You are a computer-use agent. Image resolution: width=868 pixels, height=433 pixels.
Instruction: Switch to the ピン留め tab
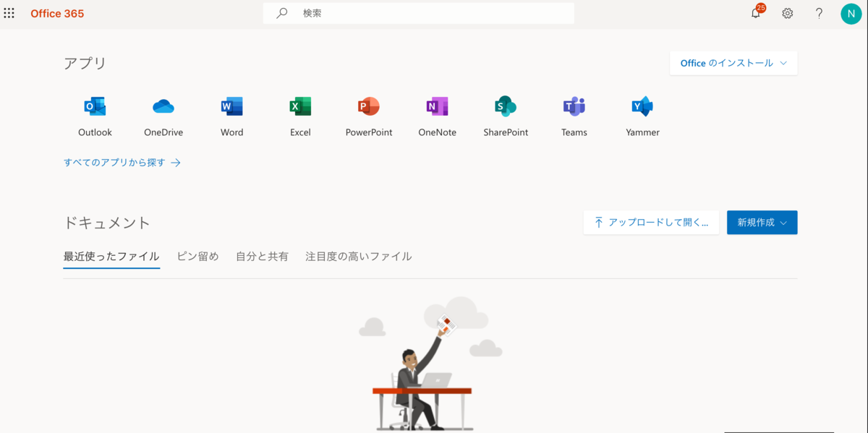[197, 257]
